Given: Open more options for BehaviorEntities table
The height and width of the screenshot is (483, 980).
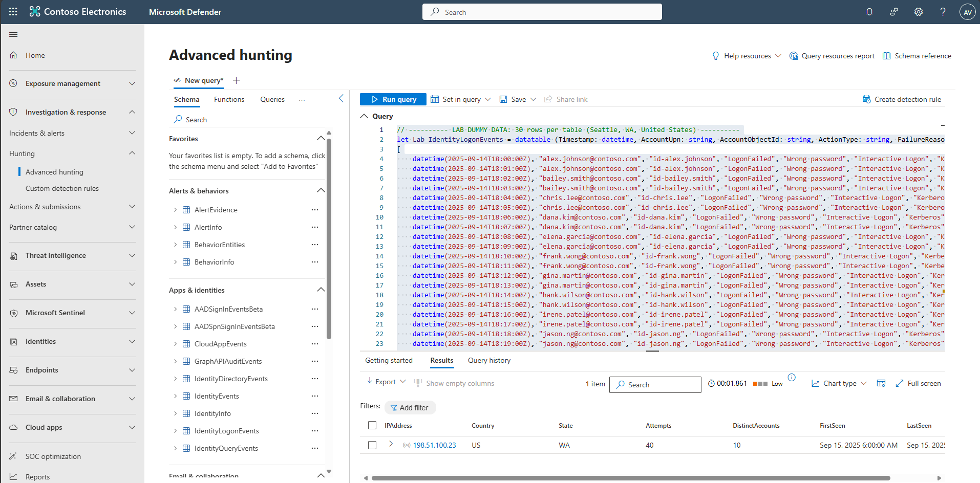Looking at the screenshot, I should tap(315, 245).
